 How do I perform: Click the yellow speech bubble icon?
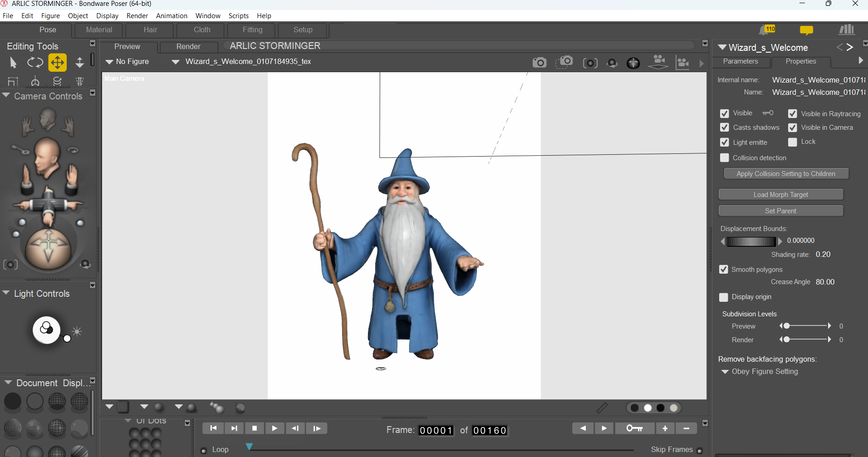pos(806,30)
